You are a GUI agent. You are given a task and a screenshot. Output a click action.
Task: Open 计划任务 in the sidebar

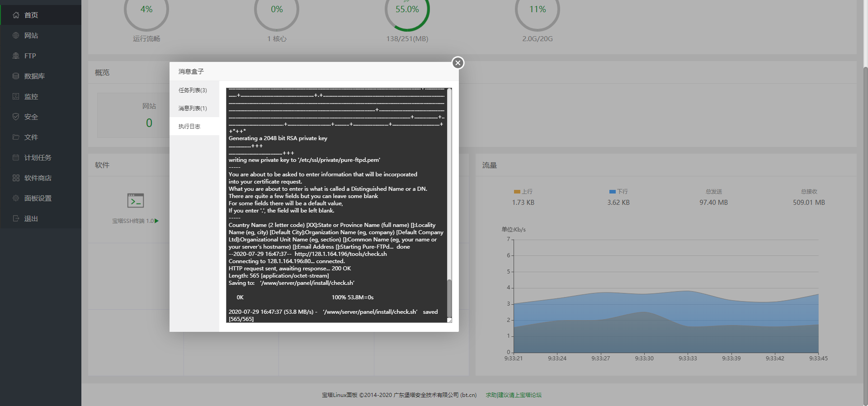tap(41, 157)
